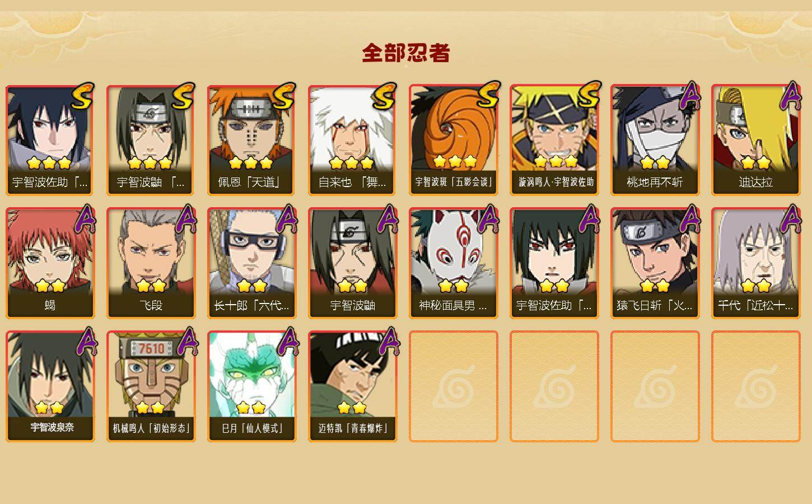Click the first empty ninja slot
812x504 pixels.
click(453, 386)
